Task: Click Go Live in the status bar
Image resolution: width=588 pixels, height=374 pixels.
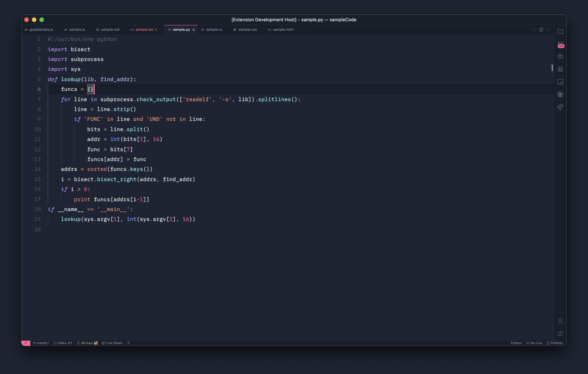Action: point(534,343)
